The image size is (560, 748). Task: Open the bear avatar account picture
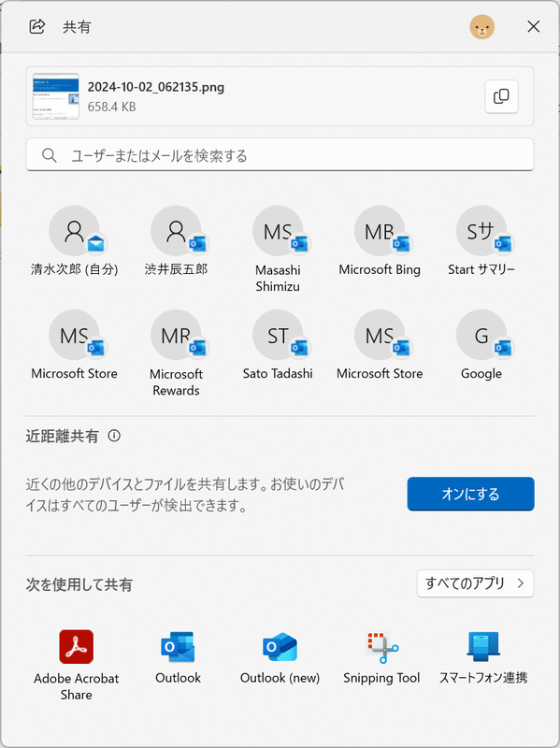pos(481,27)
